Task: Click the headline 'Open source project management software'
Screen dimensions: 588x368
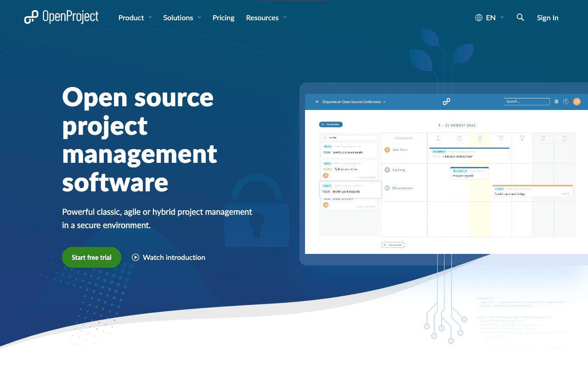Action: coord(140,139)
